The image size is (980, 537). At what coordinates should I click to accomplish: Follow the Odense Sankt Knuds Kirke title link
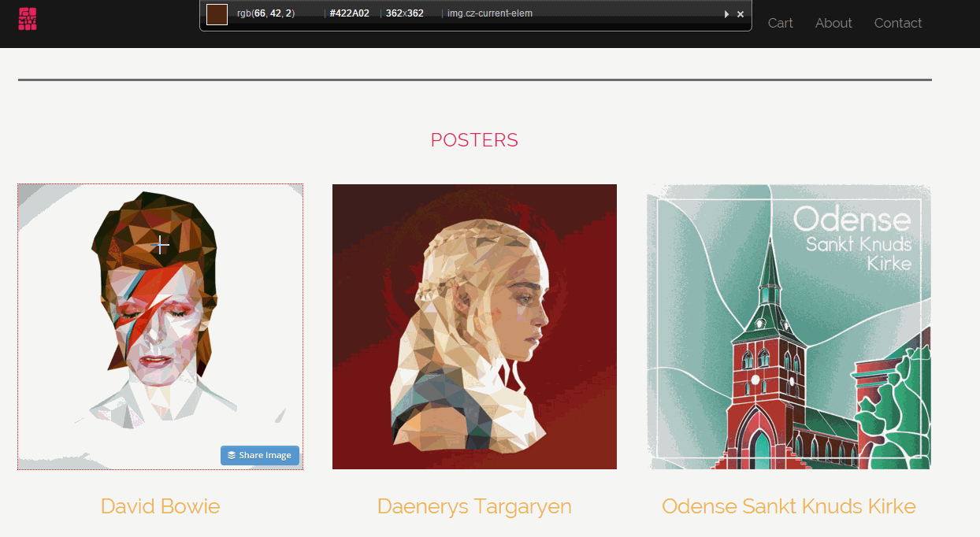click(x=789, y=506)
